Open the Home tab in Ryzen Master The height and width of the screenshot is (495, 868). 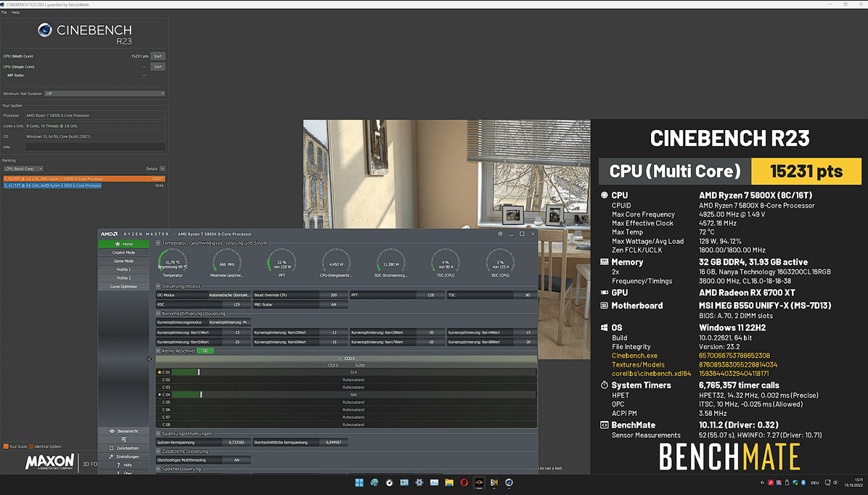pyautogui.click(x=123, y=244)
